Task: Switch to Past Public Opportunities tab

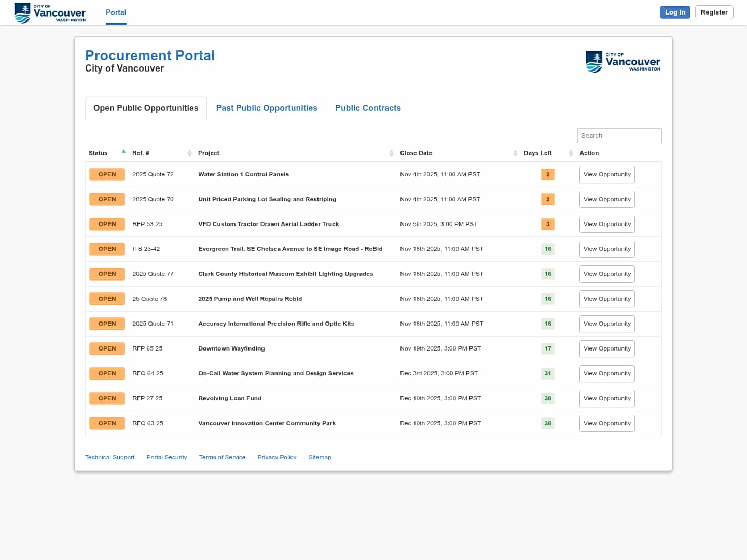Action: pyautogui.click(x=267, y=108)
